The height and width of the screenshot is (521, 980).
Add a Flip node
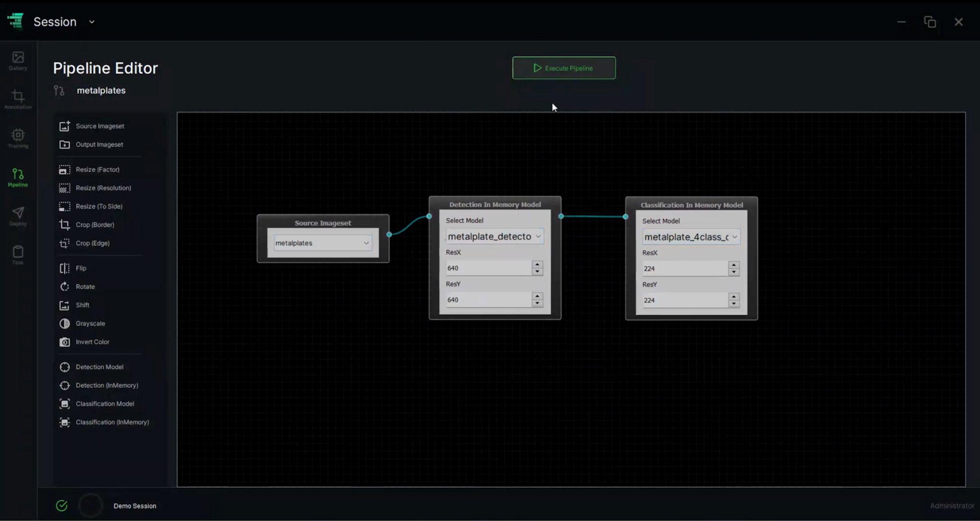pos(73,268)
